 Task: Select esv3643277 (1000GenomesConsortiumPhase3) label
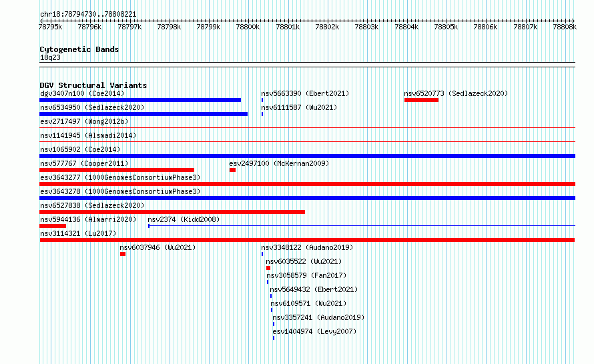coord(120,177)
